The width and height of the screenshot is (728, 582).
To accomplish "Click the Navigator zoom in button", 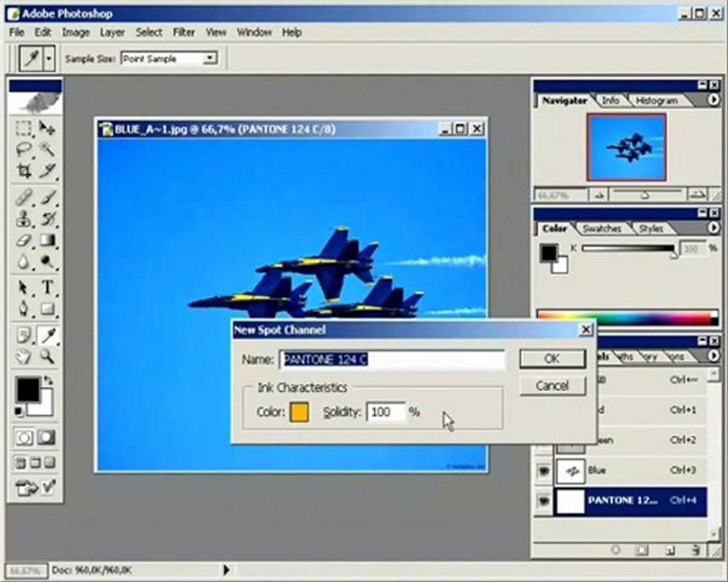I will tap(697, 195).
